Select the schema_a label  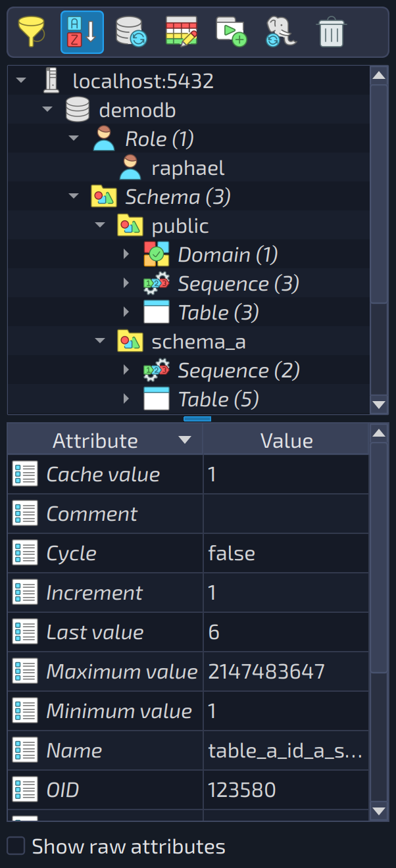(199, 342)
